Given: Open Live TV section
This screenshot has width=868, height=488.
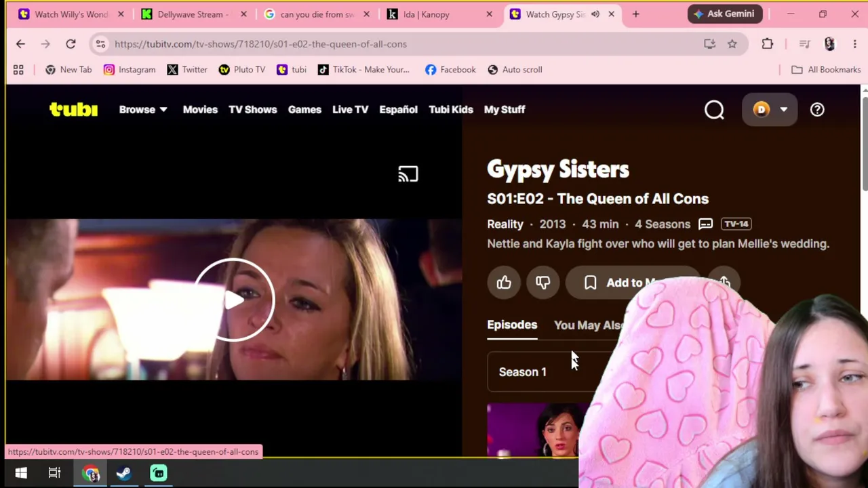Looking at the screenshot, I should point(351,110).
